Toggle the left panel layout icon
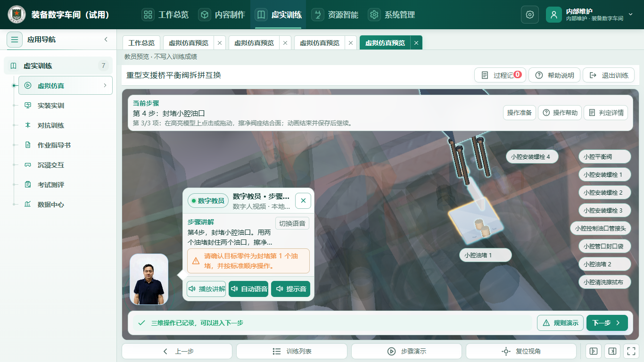Image resolution: width=644 pixels, height=362 pixels. 594,351
